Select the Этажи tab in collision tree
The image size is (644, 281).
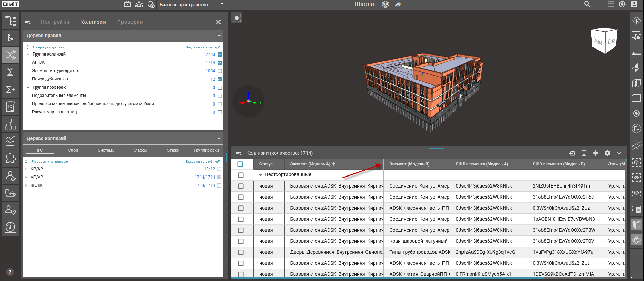pyautogui.click(x=173, y=150)
